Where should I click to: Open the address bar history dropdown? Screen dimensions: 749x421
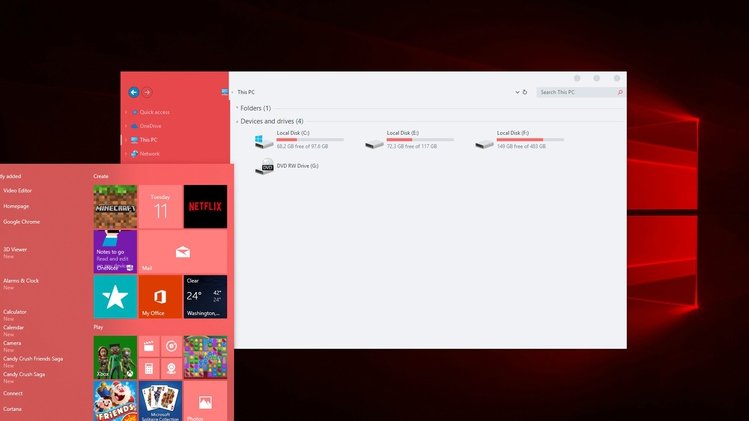(517, 92)
